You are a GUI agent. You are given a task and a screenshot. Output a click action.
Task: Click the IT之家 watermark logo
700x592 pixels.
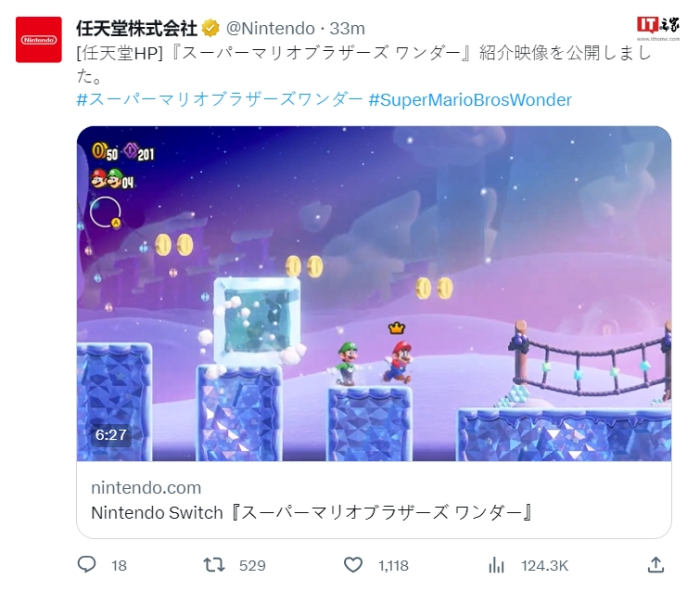pos(658,28)
